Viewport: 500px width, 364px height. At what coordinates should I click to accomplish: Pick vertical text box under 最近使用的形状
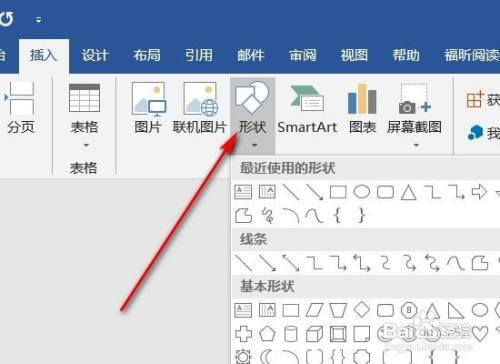(267, 192)
